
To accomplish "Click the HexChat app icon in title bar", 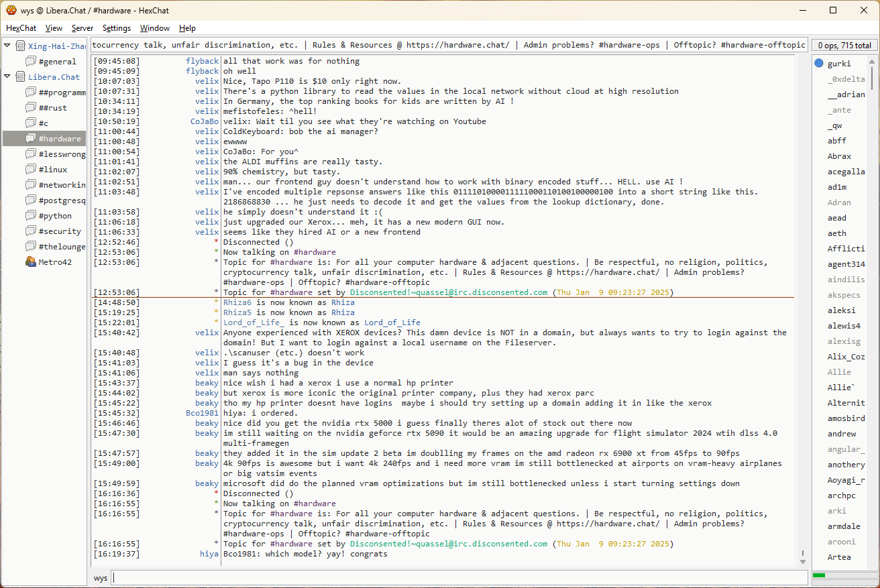I will 11,10.
